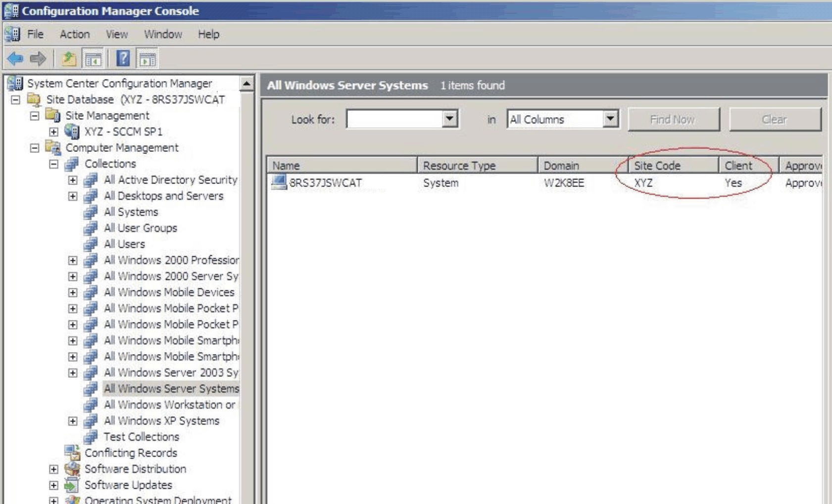The image size is (832, 504).
Task: Expand Software Distribution node
Action: 53,469
